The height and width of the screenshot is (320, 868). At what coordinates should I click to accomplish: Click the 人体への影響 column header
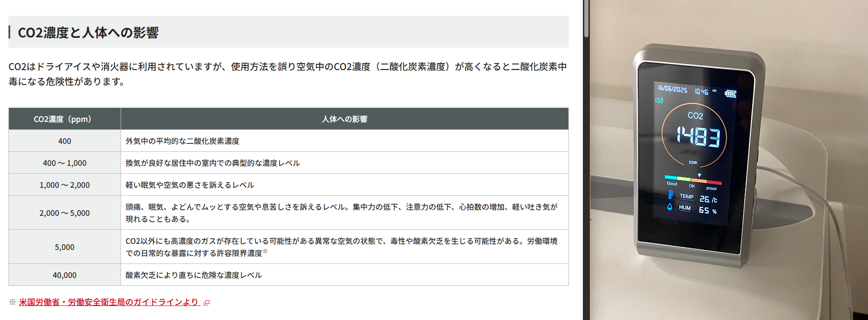[x=344, y=119]
